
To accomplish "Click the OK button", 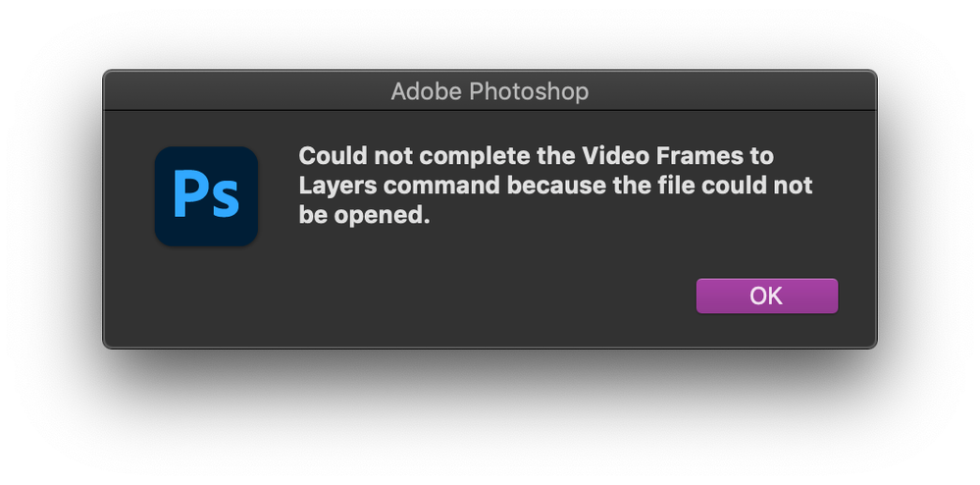I will pyautogui.click(x=767, y=296).
